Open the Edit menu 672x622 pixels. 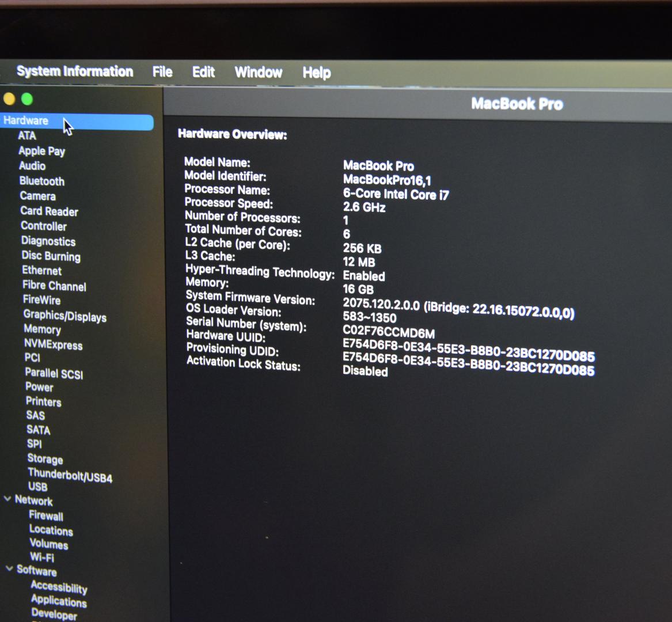tap(204, 72)
